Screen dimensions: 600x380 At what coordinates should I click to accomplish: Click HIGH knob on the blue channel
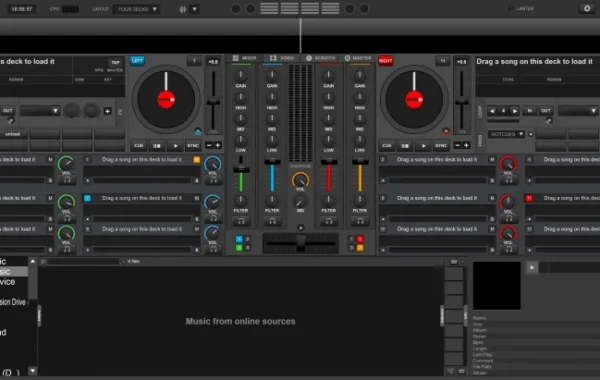[x=272, y=98]
